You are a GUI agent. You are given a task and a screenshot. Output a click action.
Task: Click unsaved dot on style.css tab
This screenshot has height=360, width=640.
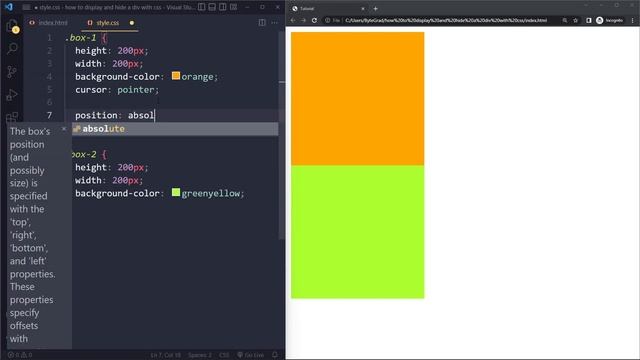(132, 23)
